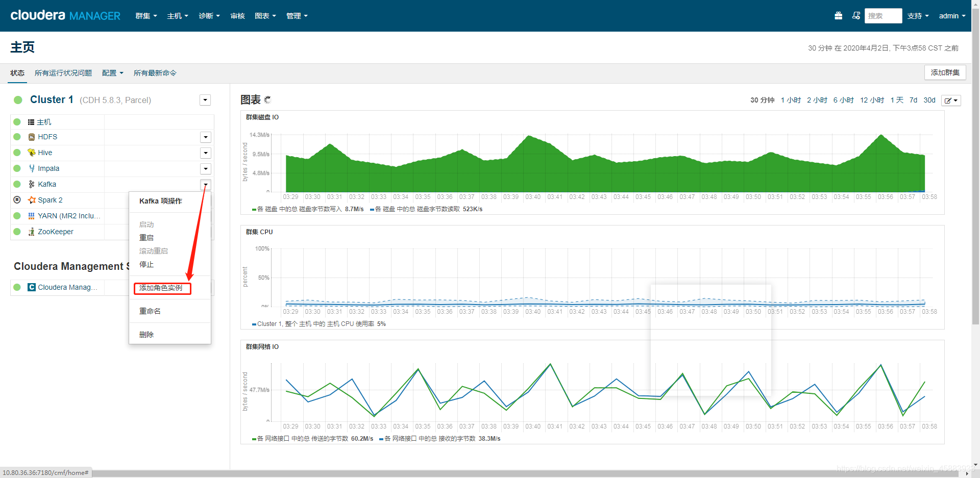Image resolution: width=980 pixels, height=478 pixels.
Task: Click hosts row green health indicator
Action: (17, 122)
